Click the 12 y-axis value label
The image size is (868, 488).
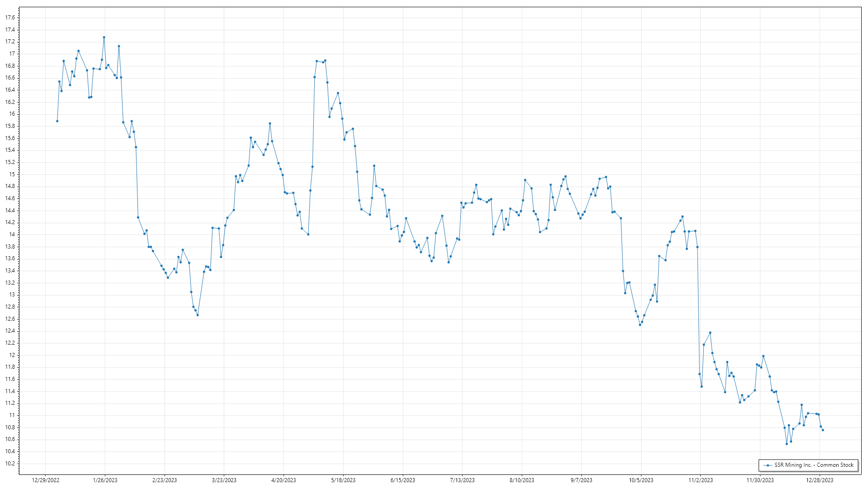(12, 355)
